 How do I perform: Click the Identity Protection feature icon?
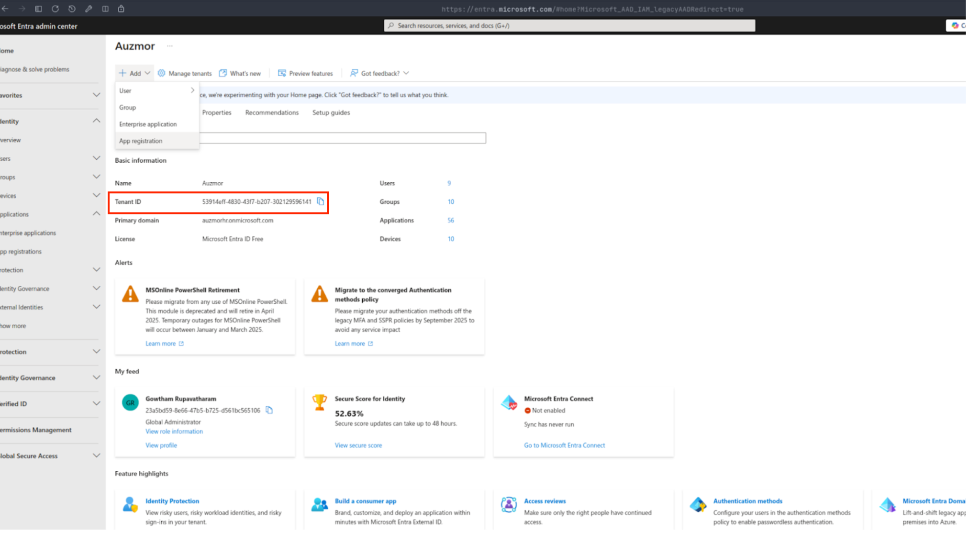pyautogui.click(x=130, y=504)
